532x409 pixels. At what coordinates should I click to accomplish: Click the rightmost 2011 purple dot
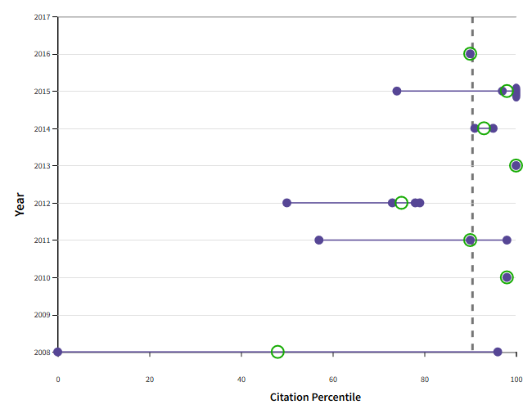coord(507,240)
